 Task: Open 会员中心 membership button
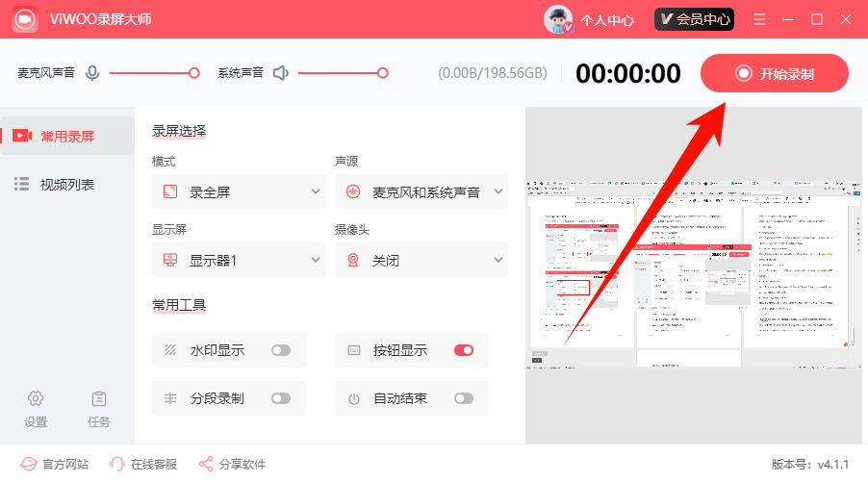point(694,19)
